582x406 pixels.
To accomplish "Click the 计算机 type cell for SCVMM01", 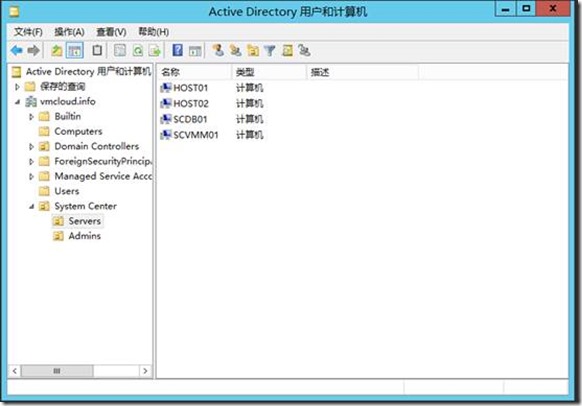I will point(249,135).
